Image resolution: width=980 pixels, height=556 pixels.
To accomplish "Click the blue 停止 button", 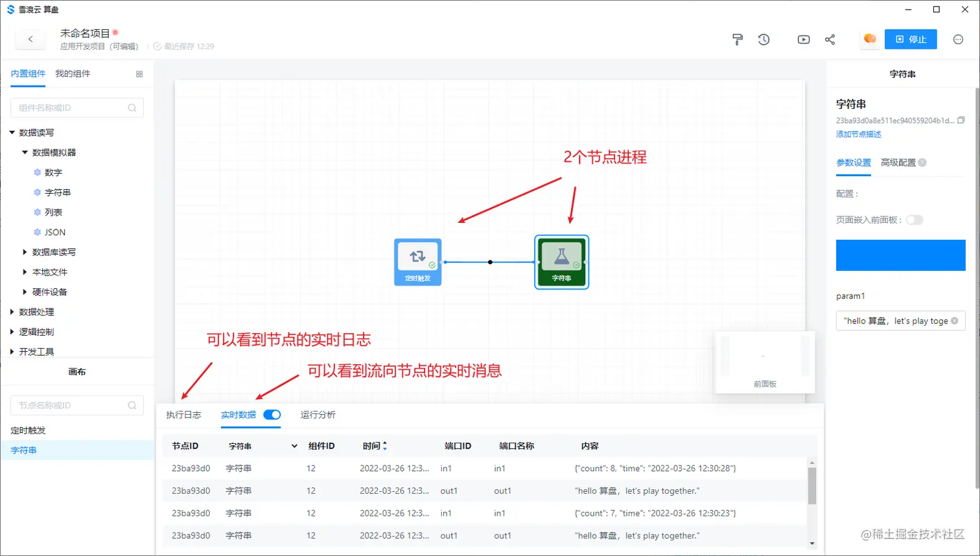I will pyautogui.click(x=911, y=40).
